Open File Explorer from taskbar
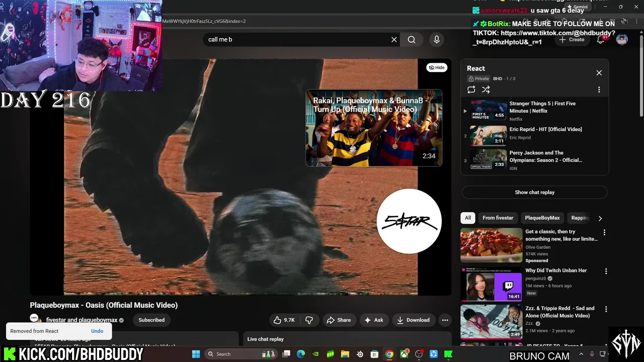The width and height of the screenshot is (644, 362). click(345, 354)
